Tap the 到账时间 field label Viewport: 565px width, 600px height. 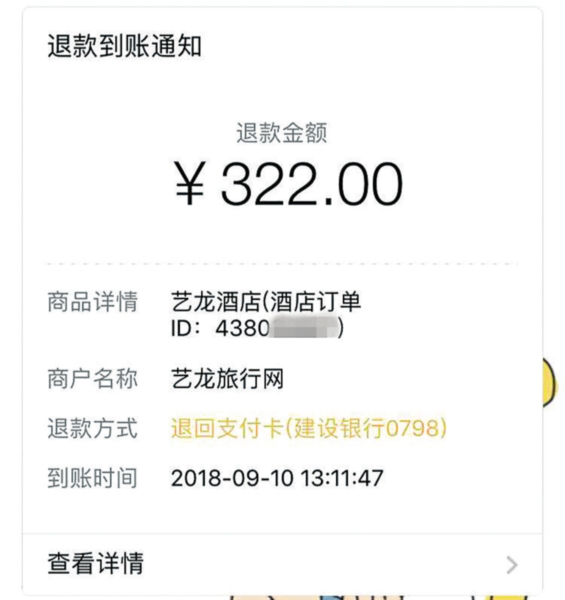(x=92, y=478)
